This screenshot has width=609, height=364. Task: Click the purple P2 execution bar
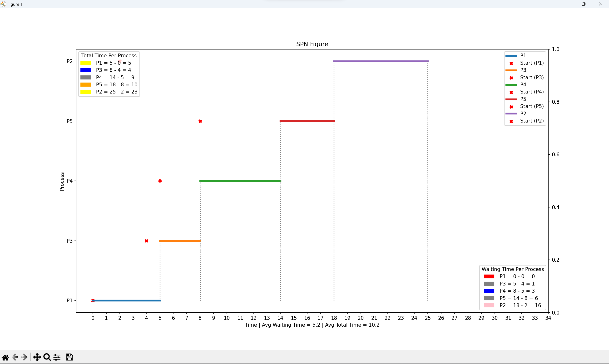pyautogui.click(x=381, y=61)
